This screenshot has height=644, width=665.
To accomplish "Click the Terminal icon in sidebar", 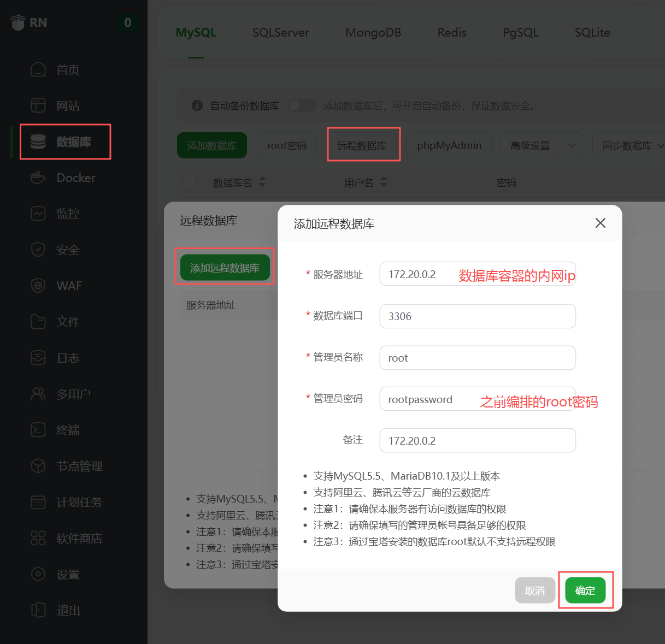I will point(38,430).
